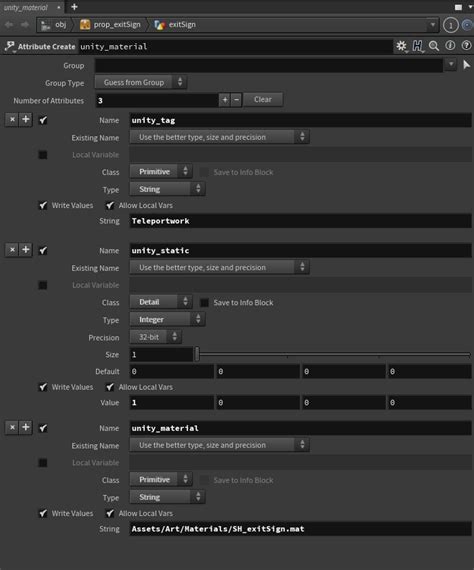The width and height of the screenshot is (474, 570).
Task: Click the forward navigation arrow
Action: pyautogui.click(x=25, y=25)
